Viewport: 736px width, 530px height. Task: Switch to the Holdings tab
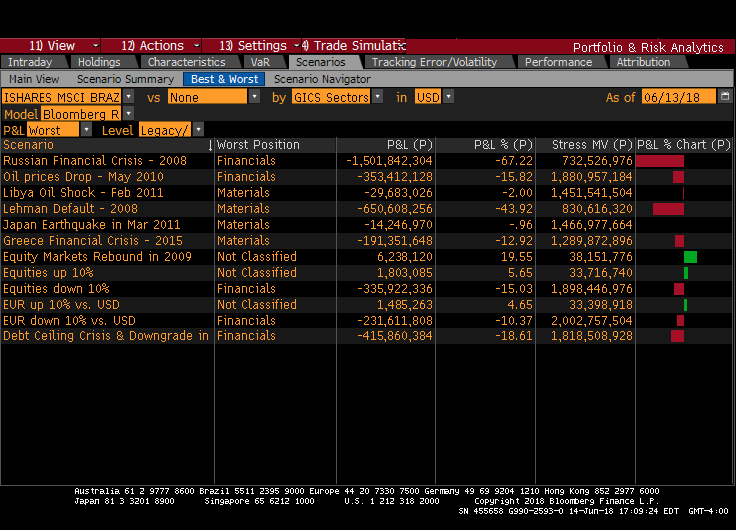point(98,62)
